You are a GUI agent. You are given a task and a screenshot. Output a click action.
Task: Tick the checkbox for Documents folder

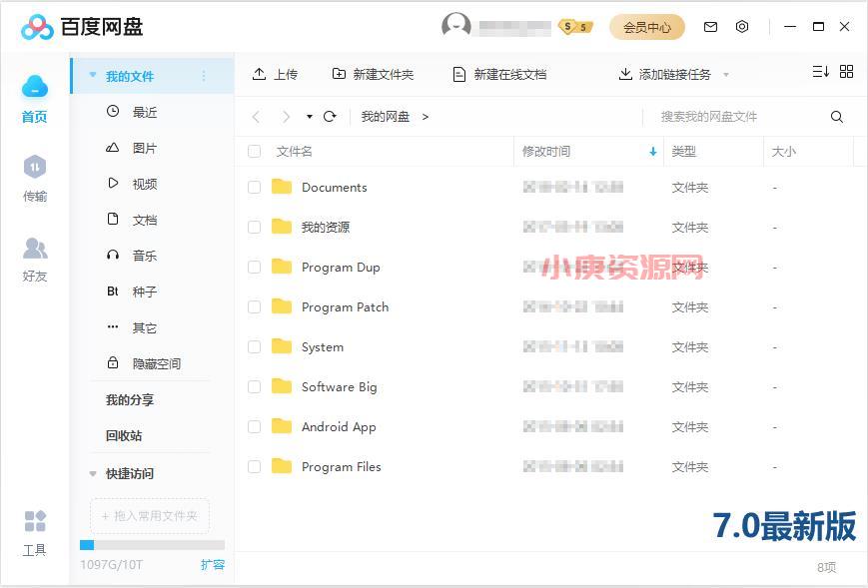coord(254,188)
